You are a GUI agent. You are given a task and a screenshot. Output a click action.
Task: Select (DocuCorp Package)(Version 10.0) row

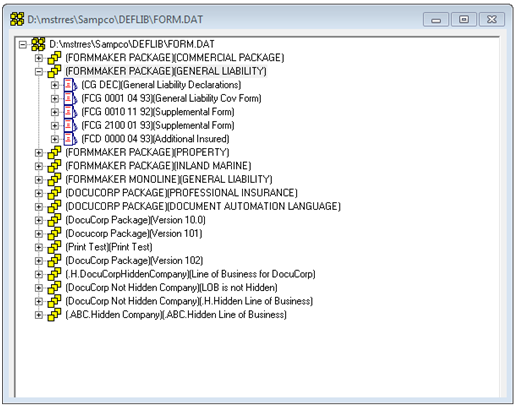click(x=135, y=220)
